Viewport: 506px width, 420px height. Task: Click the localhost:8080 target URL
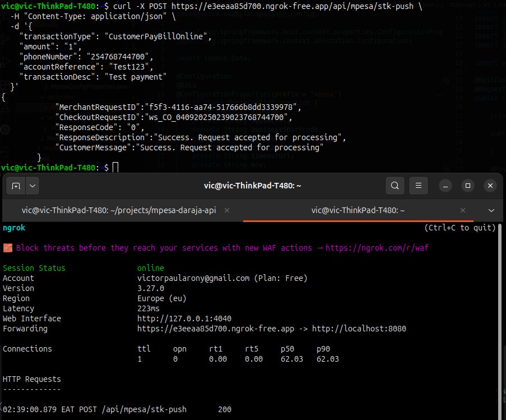click(359, 329)
